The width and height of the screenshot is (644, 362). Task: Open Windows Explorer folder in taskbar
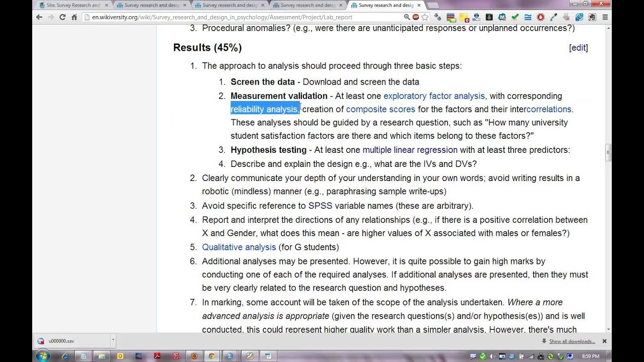[102, 356]
